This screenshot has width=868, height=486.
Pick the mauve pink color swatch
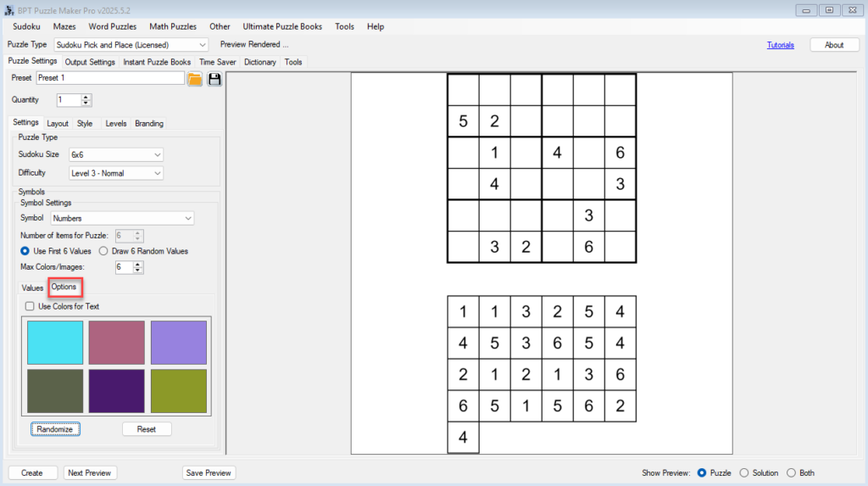117,343
